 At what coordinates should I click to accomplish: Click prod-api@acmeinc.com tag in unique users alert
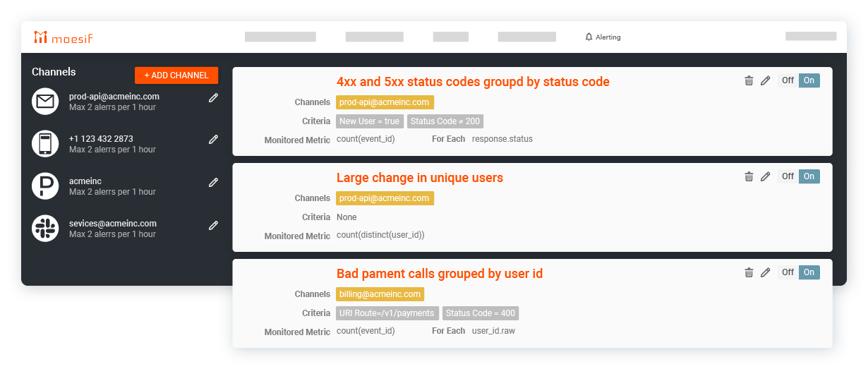coord(385,198)
